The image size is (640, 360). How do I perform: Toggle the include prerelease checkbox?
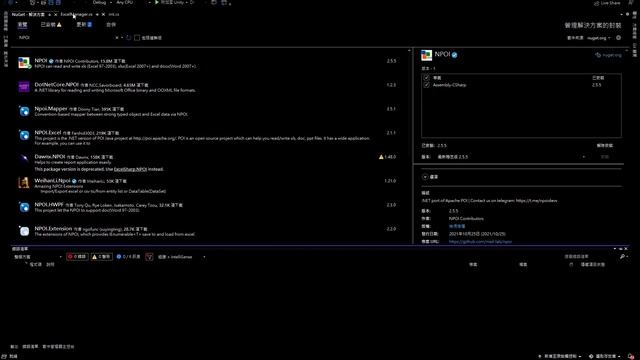pos(137,38)
